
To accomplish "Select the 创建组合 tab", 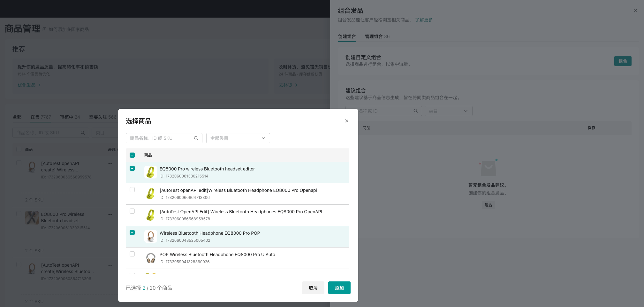I will [x=347, y=36].
